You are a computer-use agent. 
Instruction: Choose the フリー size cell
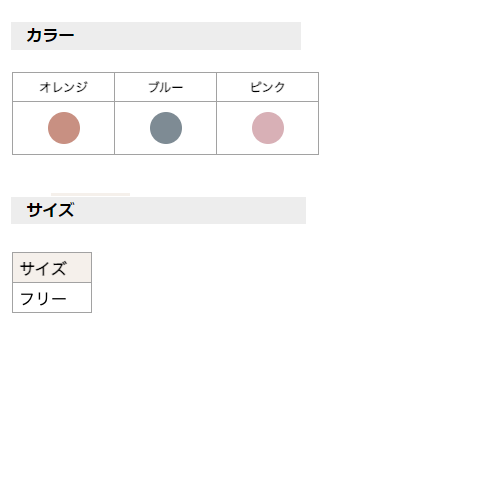pos(52,298)
